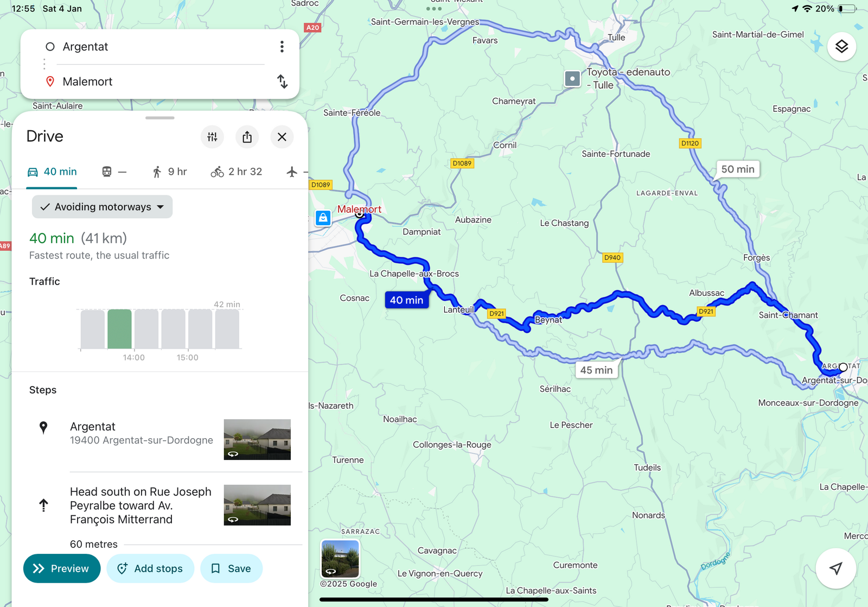Screen dimensions: 868x607
Task: Select the transit travel mode tab
Action: pyautogui.click(x=114, y=172)
